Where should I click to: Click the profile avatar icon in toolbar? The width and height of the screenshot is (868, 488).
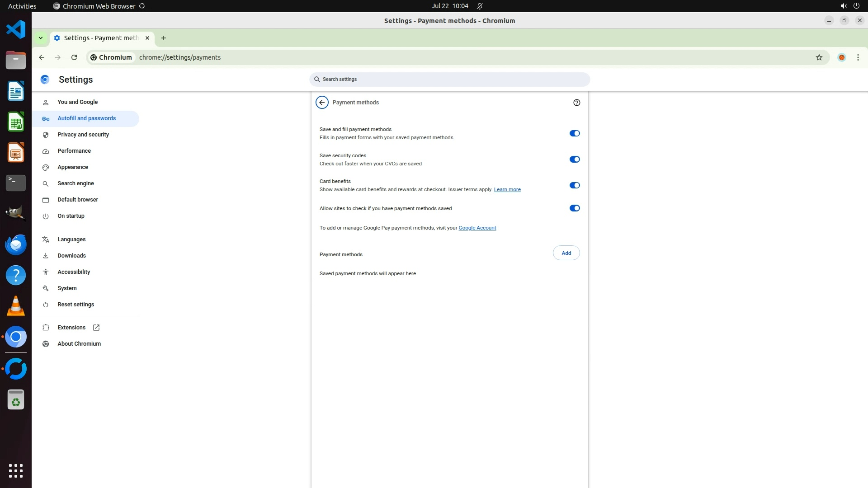pos(841,57)
